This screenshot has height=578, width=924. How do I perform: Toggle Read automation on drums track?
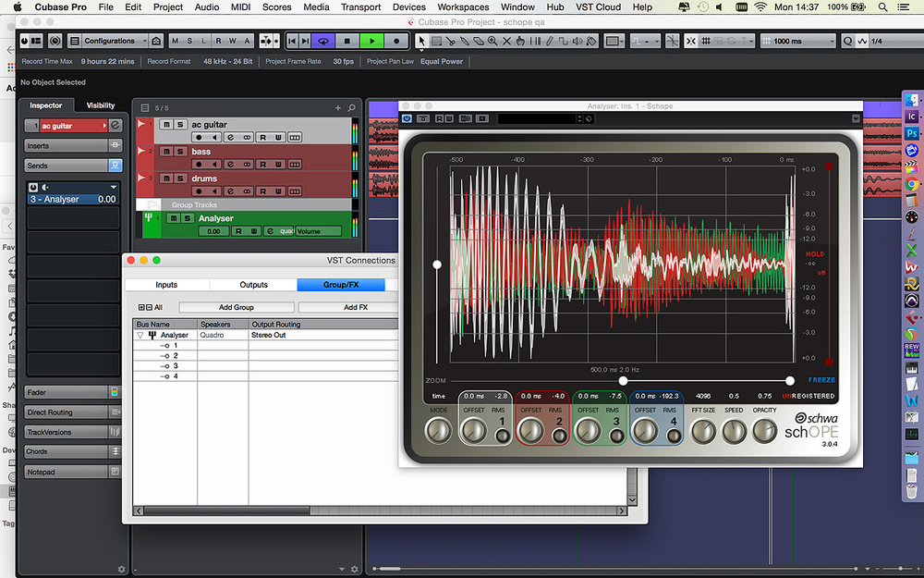(262, 191)
